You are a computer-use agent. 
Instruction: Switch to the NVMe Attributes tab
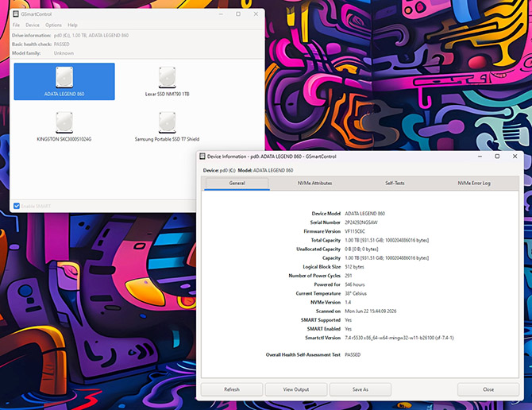[315, 184]
